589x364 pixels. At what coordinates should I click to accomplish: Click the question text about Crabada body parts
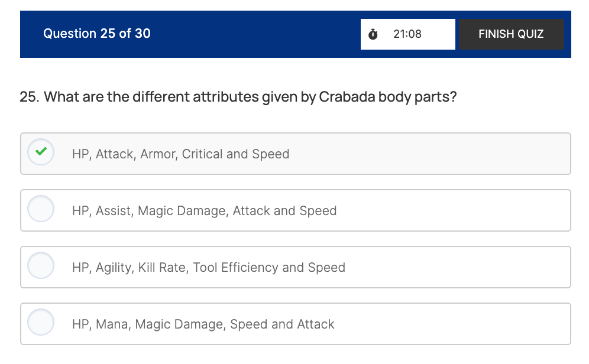[x=238, y=97]
